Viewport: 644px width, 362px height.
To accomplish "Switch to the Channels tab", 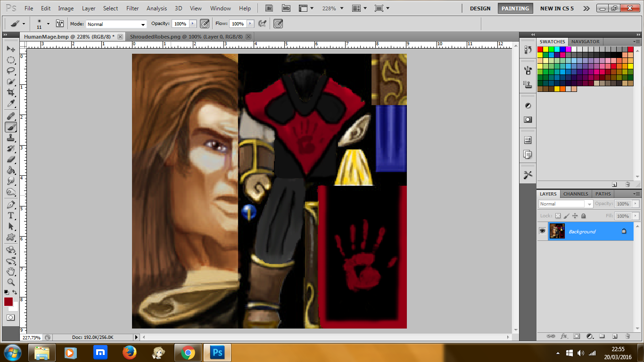I will pos(576,194).
